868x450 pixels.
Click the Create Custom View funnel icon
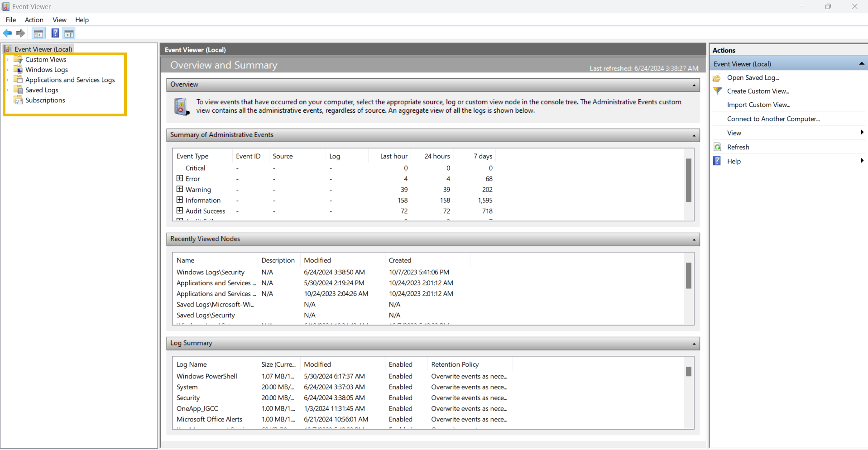(718, 91)
